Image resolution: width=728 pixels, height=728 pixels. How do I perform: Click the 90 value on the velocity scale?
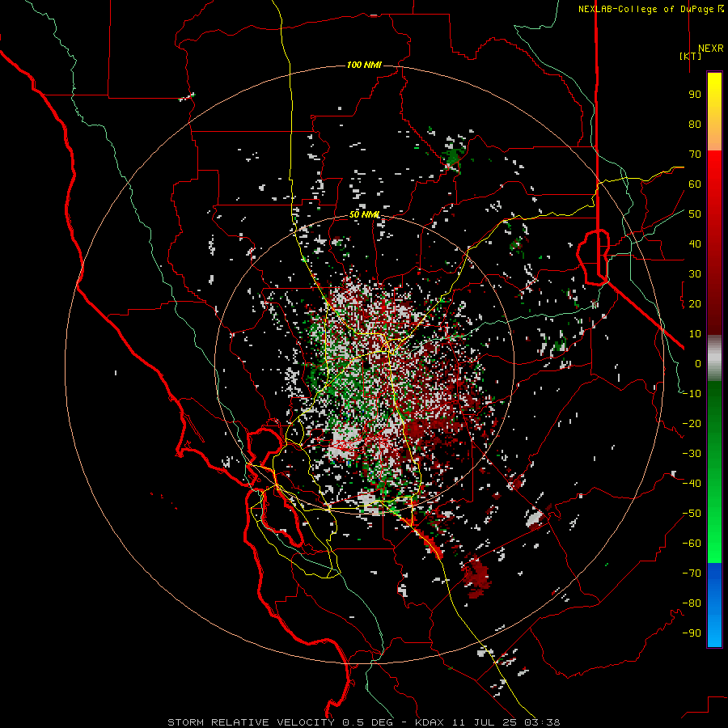(695, 95)
